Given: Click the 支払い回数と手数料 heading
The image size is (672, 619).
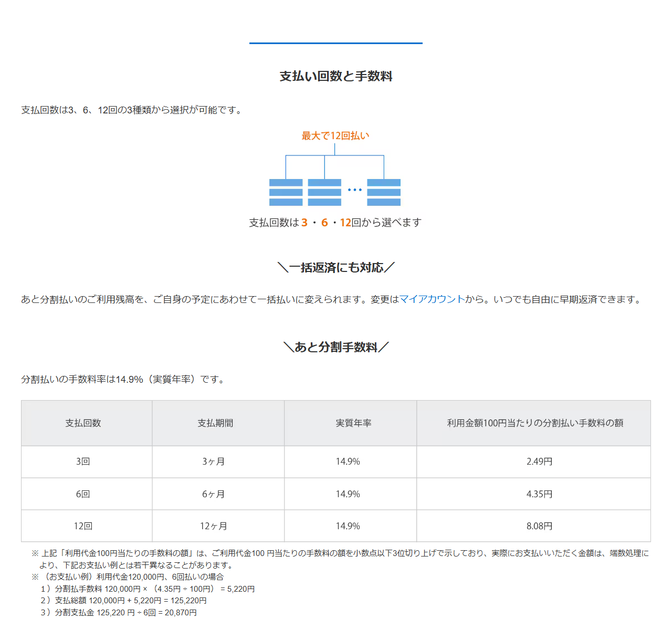Looking at the screenshot, I should pos(336,76).
